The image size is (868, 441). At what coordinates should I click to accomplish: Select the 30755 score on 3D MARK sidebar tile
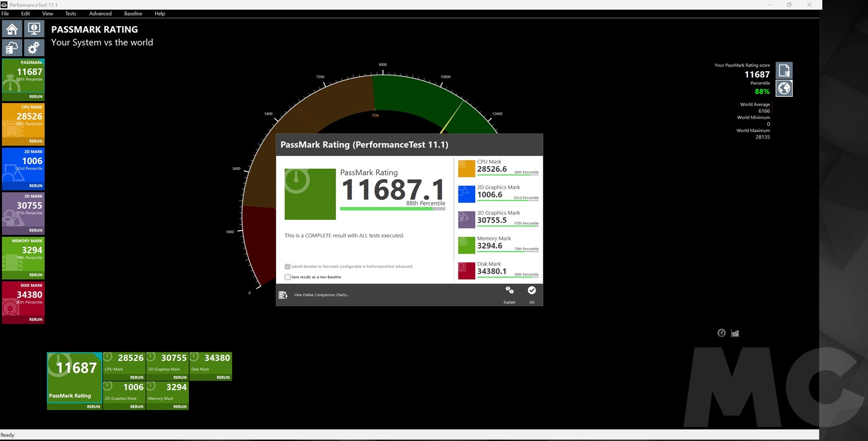(x=29, y=205)
